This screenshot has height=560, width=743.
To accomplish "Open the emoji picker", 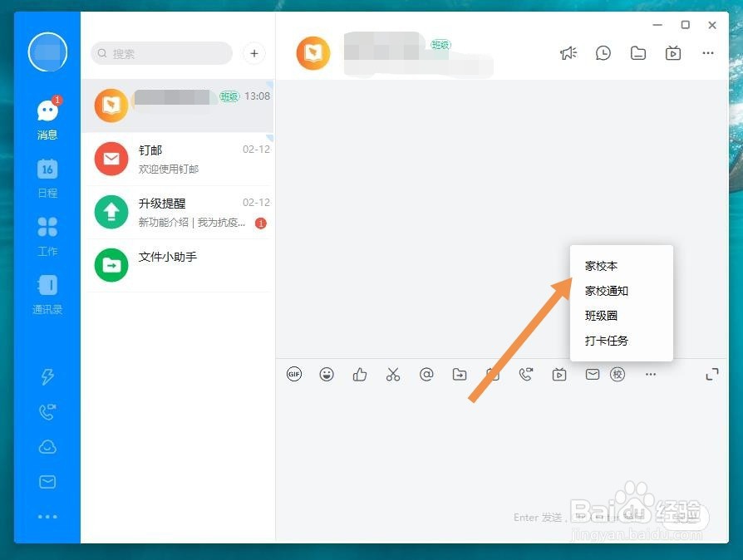I will pyautogui.click(x=327, y=375).
